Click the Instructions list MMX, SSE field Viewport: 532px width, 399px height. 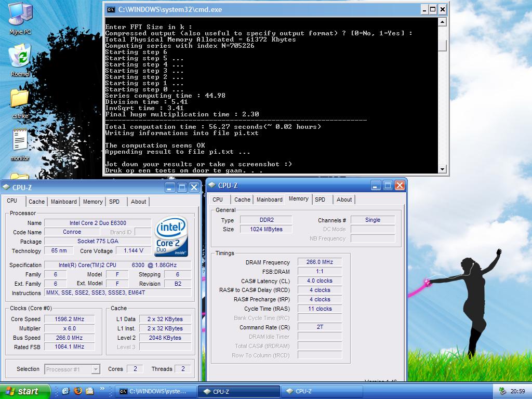tap(118, 292)
